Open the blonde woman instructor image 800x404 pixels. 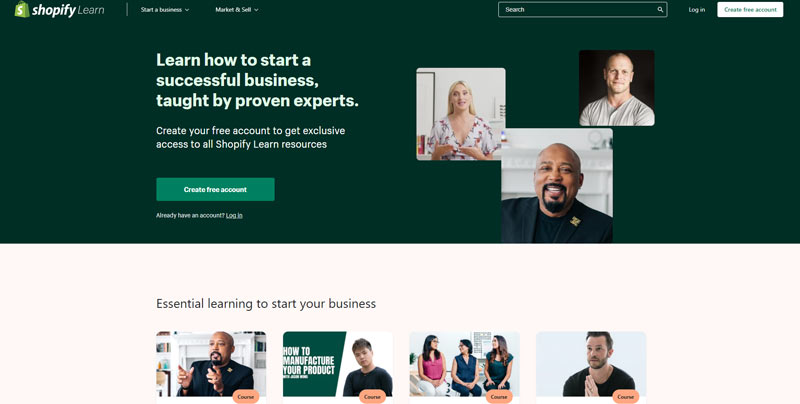461,114
